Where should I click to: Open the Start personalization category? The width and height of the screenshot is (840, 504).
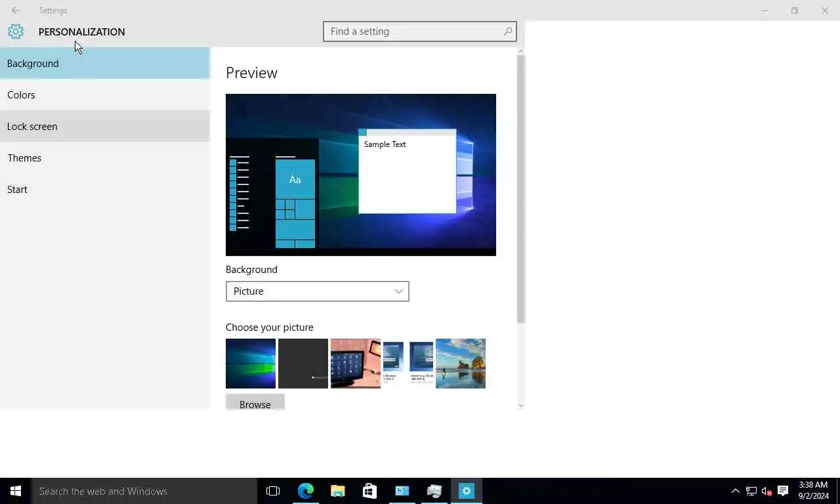tap(105, 189)
